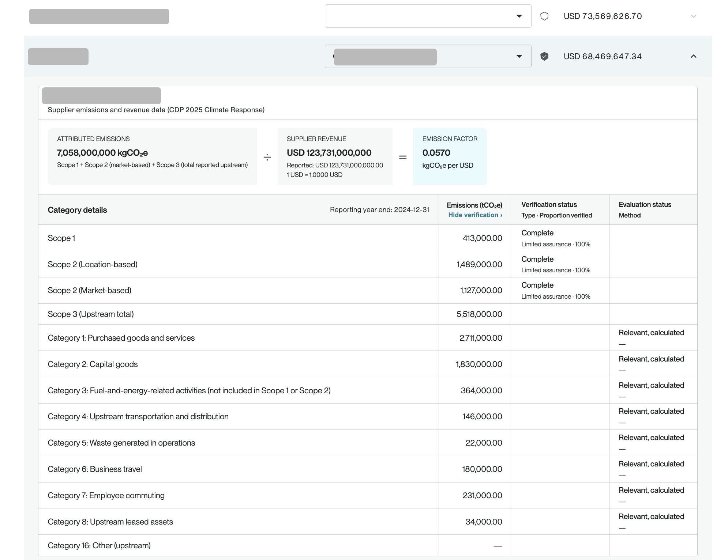Screen dimensions: 728x560
Task: Click the Emissions (tCO₂e) column header
Action: (x=474, y=205)
